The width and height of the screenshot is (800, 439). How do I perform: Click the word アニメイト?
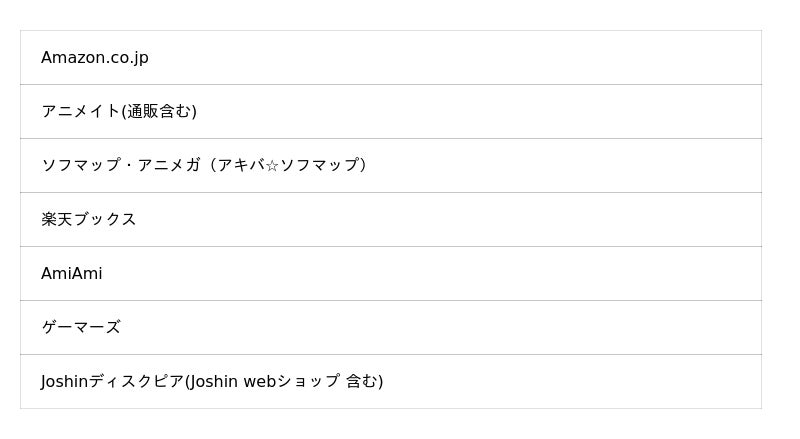[x=80, y=112]
